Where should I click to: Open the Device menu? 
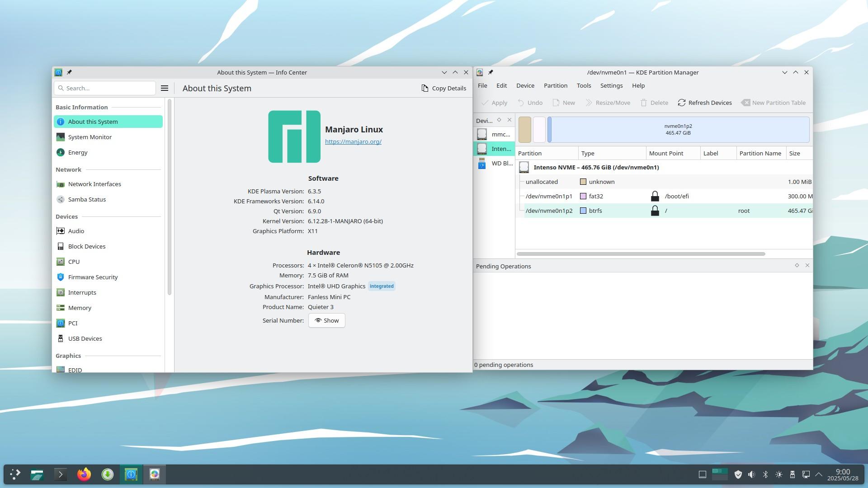click(525, 85)
